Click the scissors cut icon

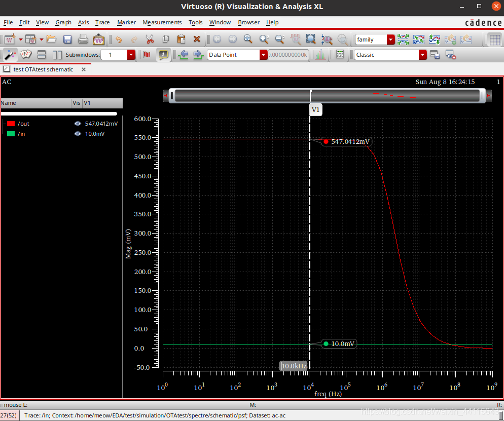(x=150, y=39)
